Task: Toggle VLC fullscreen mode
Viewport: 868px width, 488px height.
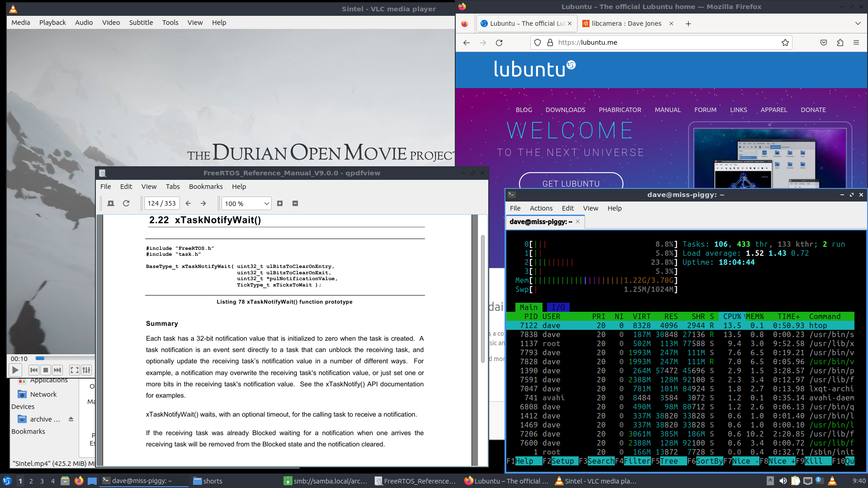Action: [75, 370]
